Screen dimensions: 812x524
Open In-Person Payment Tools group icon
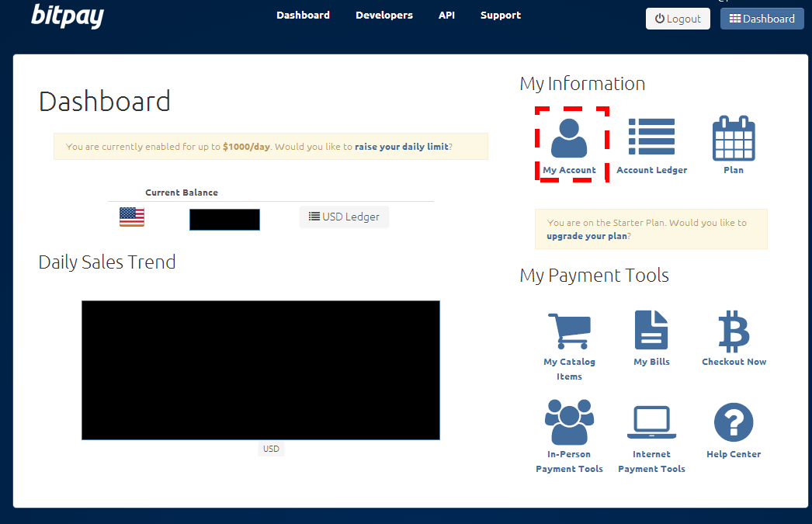[569, 422]
